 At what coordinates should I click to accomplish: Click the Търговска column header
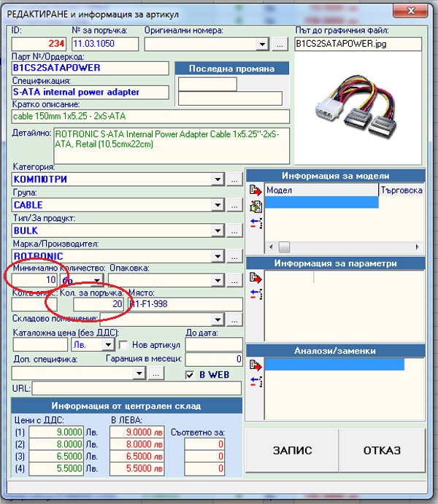401,190
